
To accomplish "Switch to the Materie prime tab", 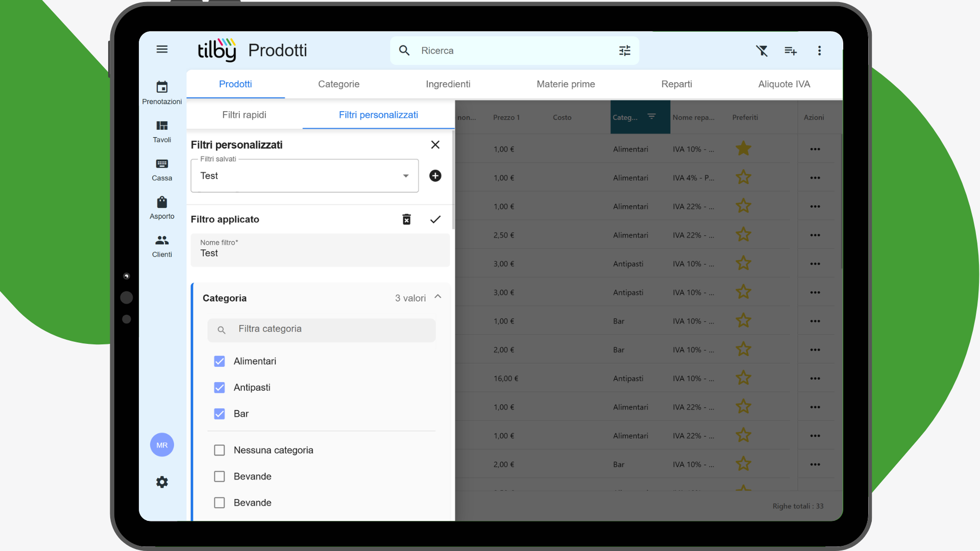I will tap(566, 84).
